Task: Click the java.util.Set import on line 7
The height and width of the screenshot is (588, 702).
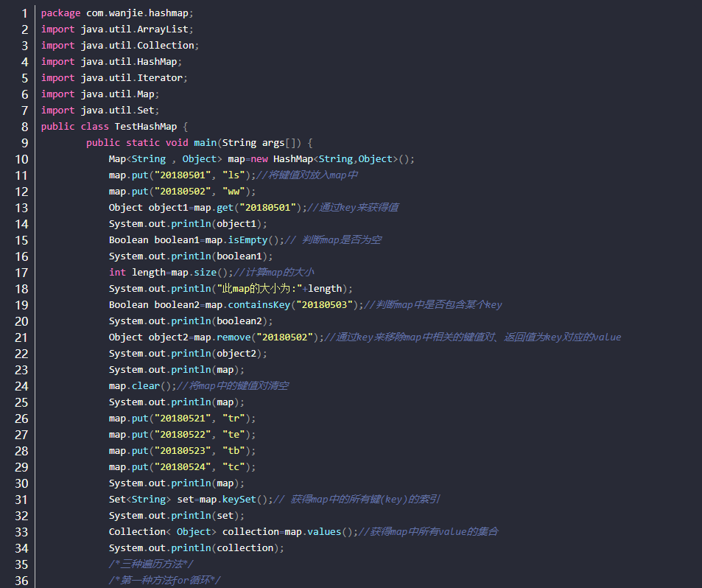Action: pyautogui.click(x=117, y=111)
